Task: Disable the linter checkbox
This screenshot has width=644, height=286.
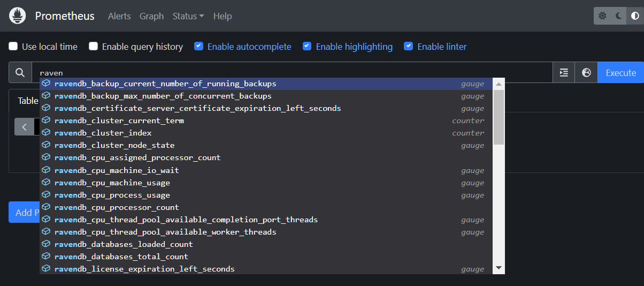Action: tap(409, 47)
